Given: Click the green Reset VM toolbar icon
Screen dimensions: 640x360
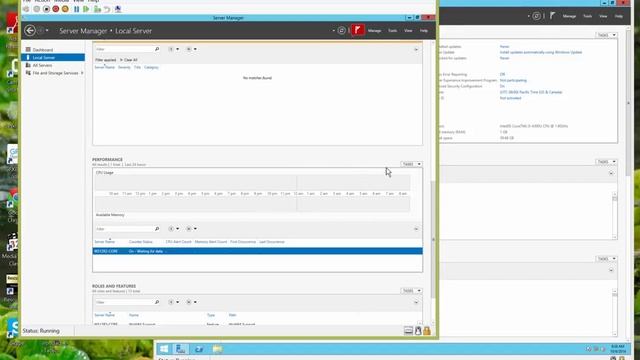Looking at the screenshot, I should [x=86, y=9].
